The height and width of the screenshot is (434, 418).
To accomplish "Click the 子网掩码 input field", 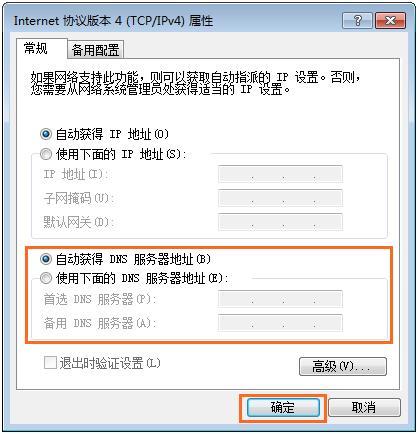I will click(280, 198).
